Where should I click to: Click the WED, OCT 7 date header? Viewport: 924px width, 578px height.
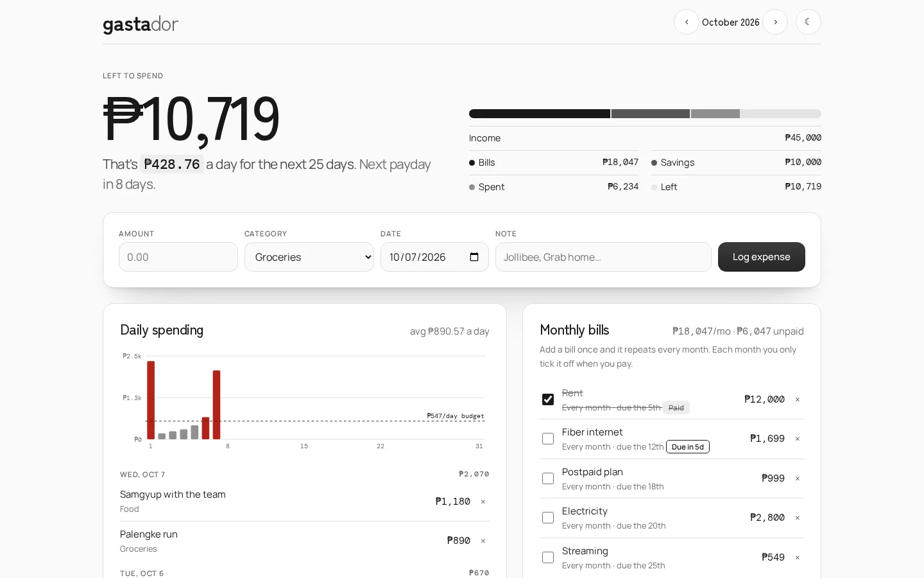click(x=142, y=475)
